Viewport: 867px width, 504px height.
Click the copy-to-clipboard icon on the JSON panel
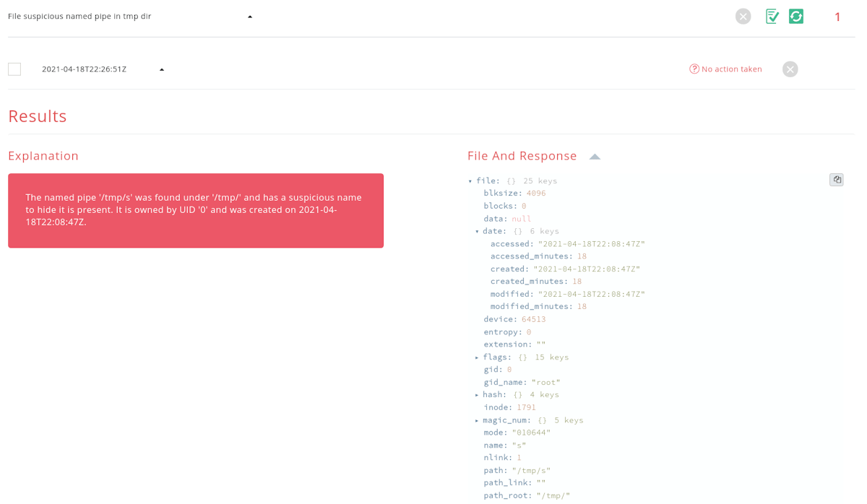(836, 180)
